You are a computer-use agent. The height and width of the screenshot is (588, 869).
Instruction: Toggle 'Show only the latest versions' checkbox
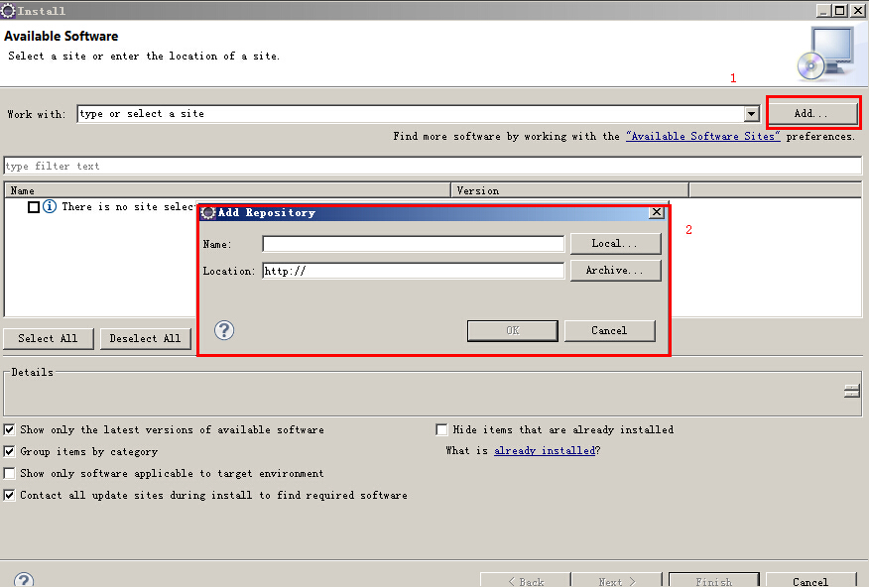pos(10,430)
